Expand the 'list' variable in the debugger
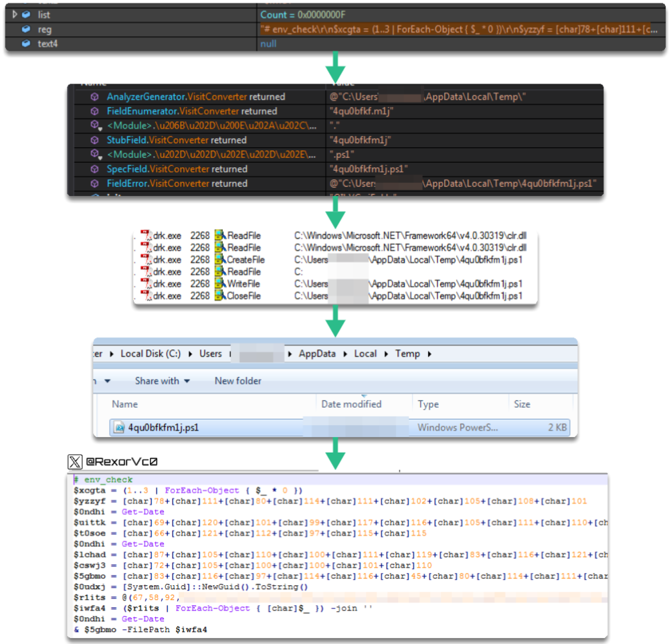 point(15,15)
